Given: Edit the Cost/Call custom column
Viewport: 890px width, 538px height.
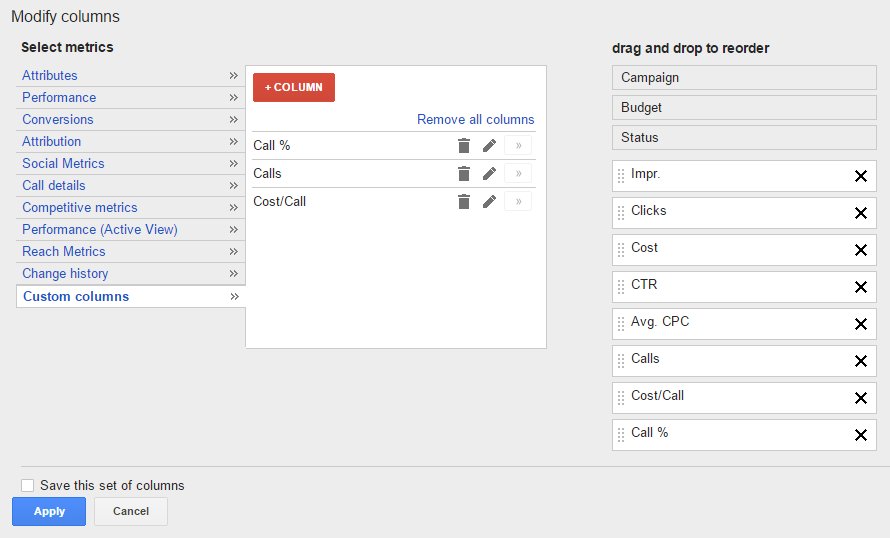Looking at the screenshot, I should click(x=489, y=201).
